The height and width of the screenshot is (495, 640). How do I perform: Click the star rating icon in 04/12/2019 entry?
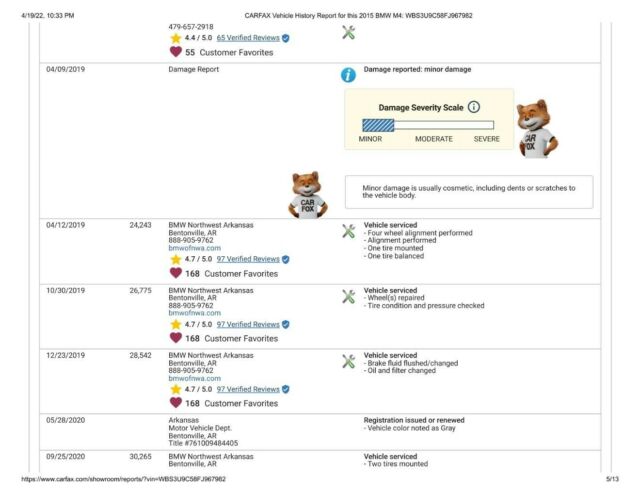(x=176, y=259)
